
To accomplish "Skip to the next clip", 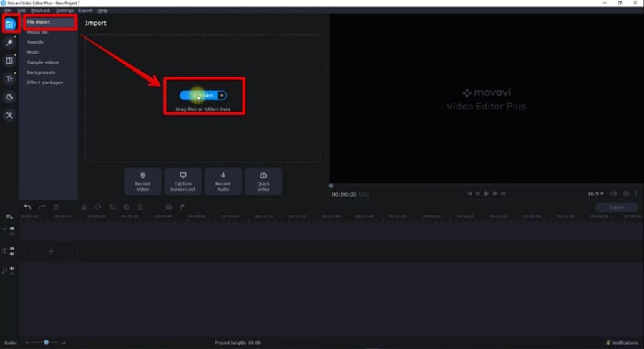I will point(503,193).
